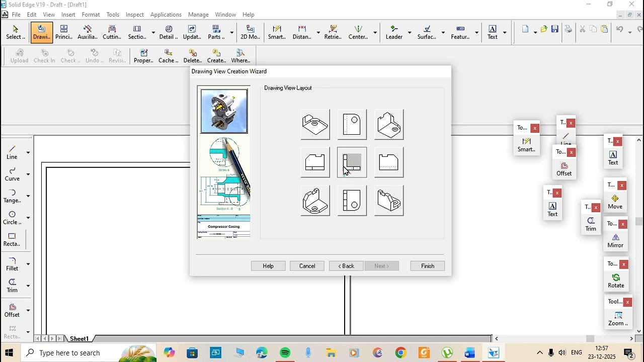This screenshot has width=644, height=362.
Task: Cancel the Drawing View Creation Wizard
Action: click(307, 266)
